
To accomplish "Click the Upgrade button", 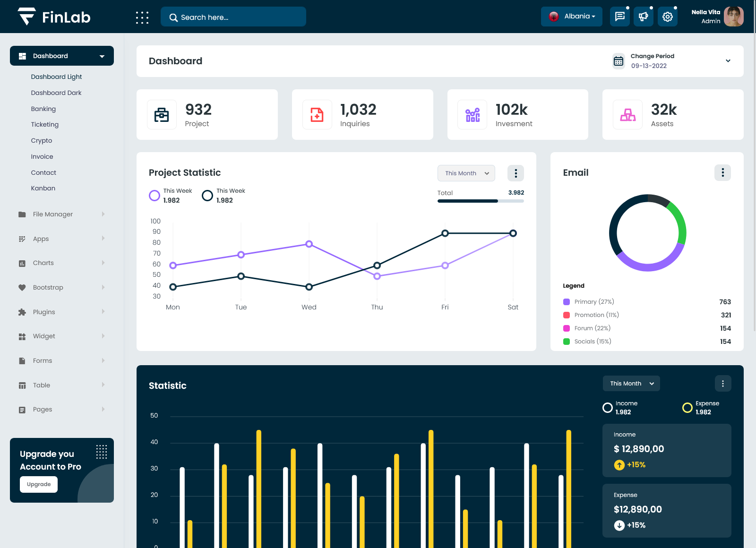I will [x=39, y=484].
